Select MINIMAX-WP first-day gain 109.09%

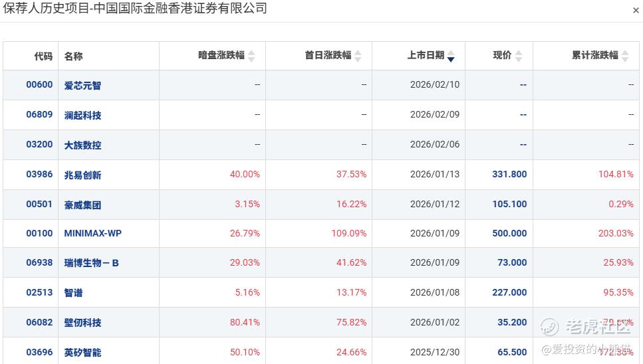(349, 233)
